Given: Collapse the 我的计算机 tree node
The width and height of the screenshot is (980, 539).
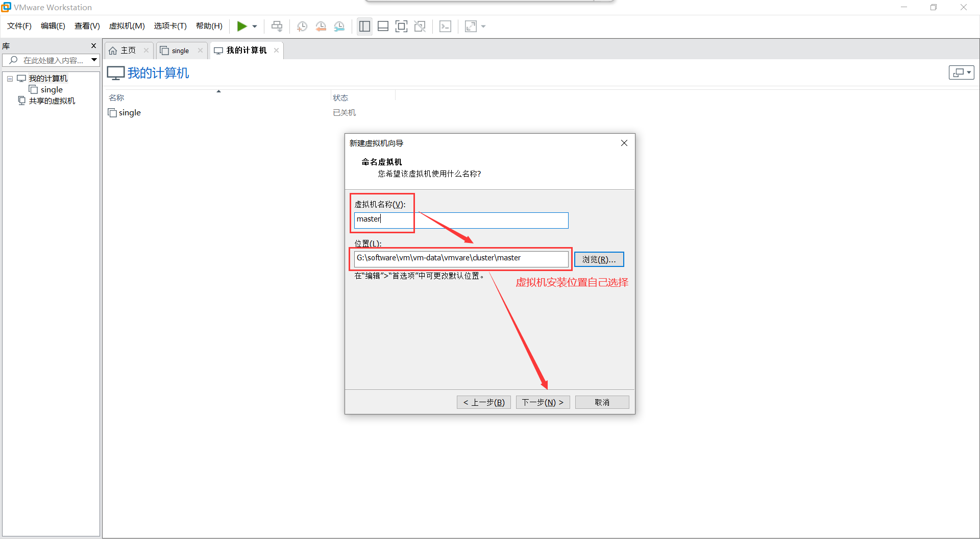Looking at the screenshot, I should (x=10, y=79).
